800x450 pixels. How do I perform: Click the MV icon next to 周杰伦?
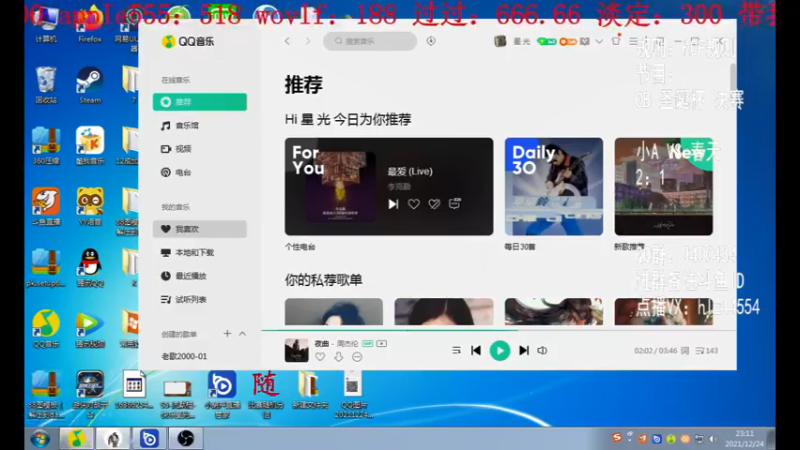pyautogui.click(x=382, y=343)
